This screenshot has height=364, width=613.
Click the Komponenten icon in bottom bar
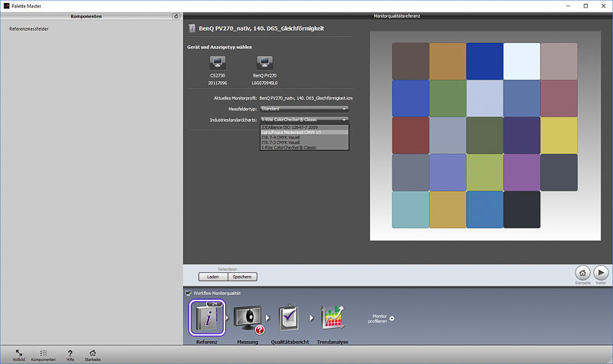(43, 353)
